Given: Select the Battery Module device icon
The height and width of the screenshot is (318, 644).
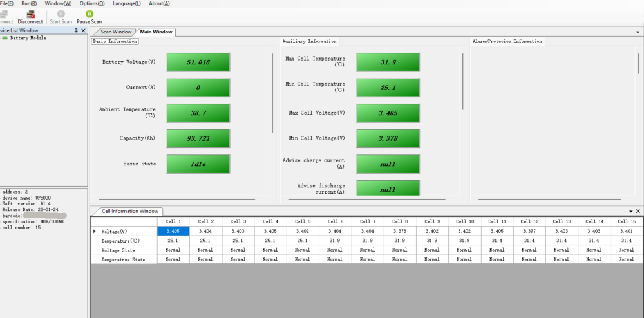Looking at the screenshot, I should point(5,38).
